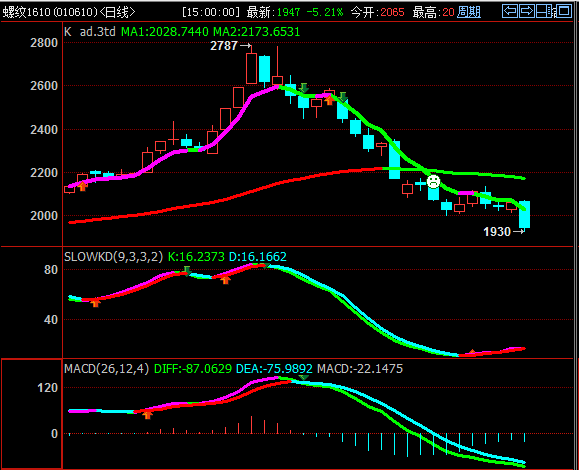This screenshot has height=470, width=579.
Task: Click the 2787 high price label
Action: [224, 46]
